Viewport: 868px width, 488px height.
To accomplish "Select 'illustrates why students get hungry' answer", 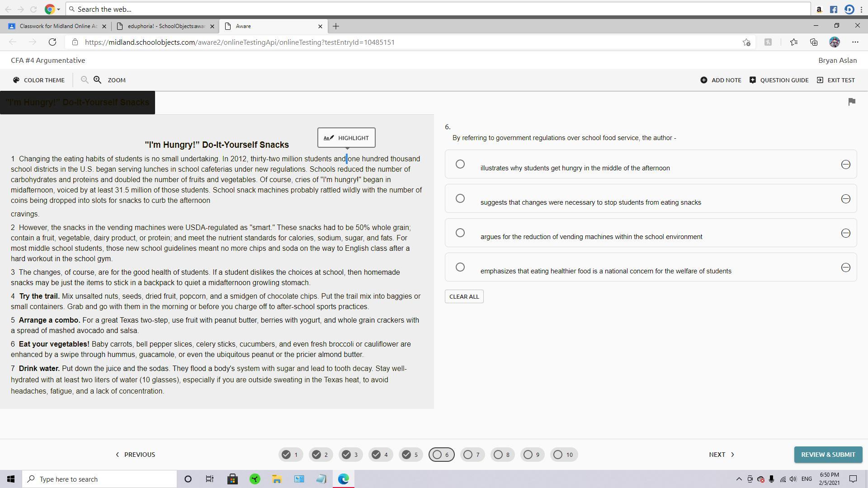I will (x=460, y=164).
